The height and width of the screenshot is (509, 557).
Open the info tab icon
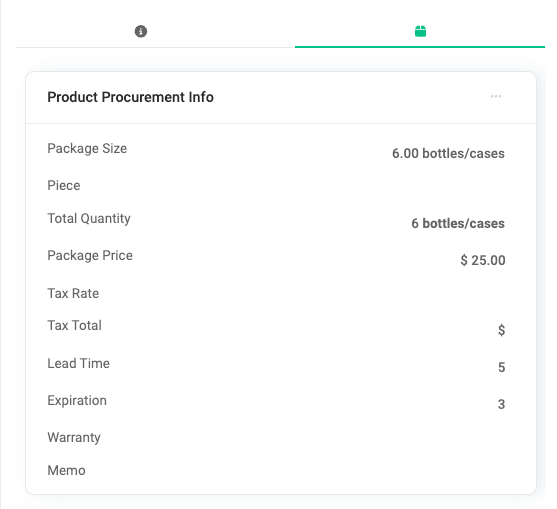click(x=141, y=31)
